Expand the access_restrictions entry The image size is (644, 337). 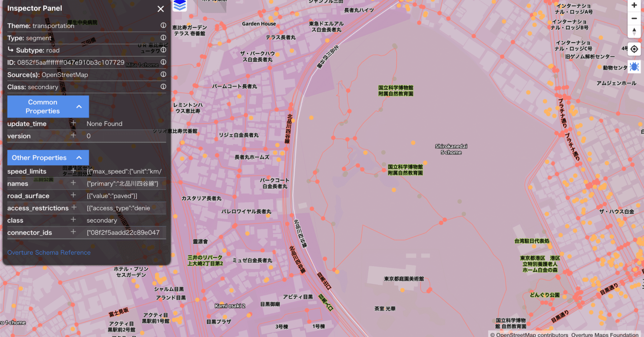pyautogui.click(x=124, y=208)
